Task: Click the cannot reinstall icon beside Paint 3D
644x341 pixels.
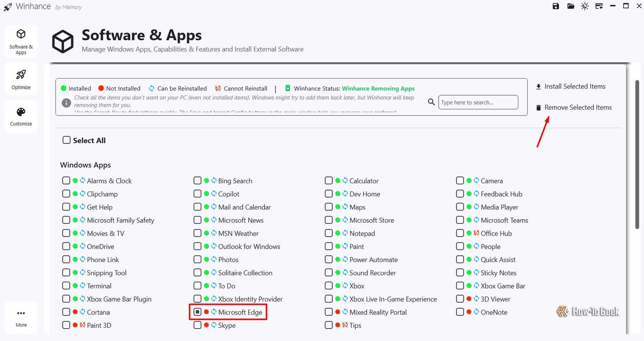Action: coord(82,325)
